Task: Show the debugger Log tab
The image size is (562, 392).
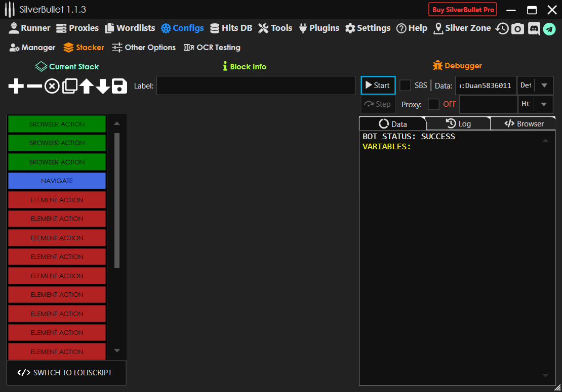Action: click(458, 124)
